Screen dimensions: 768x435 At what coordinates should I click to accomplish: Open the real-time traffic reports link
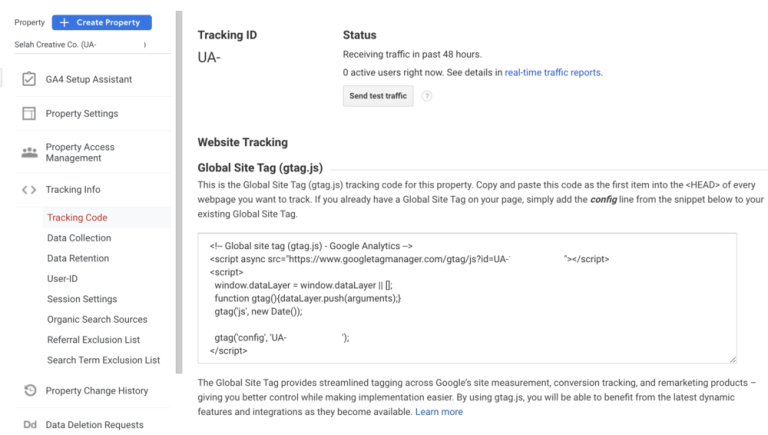(x=553, y=73)
